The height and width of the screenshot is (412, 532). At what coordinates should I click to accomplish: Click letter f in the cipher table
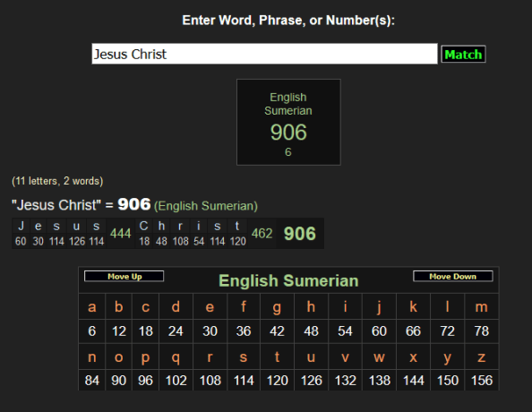click(244, 307)
